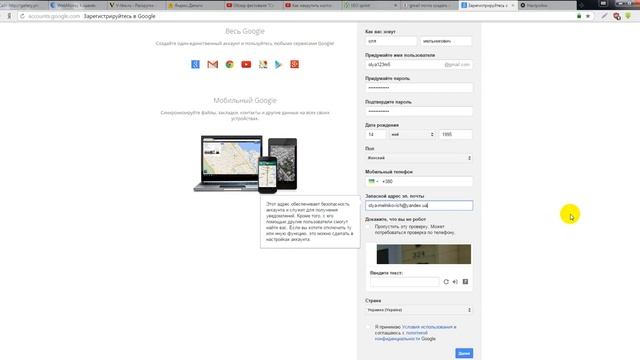Click the Gmail envelope icon
This screenshot has width=640, height=360.
point(212,64)
